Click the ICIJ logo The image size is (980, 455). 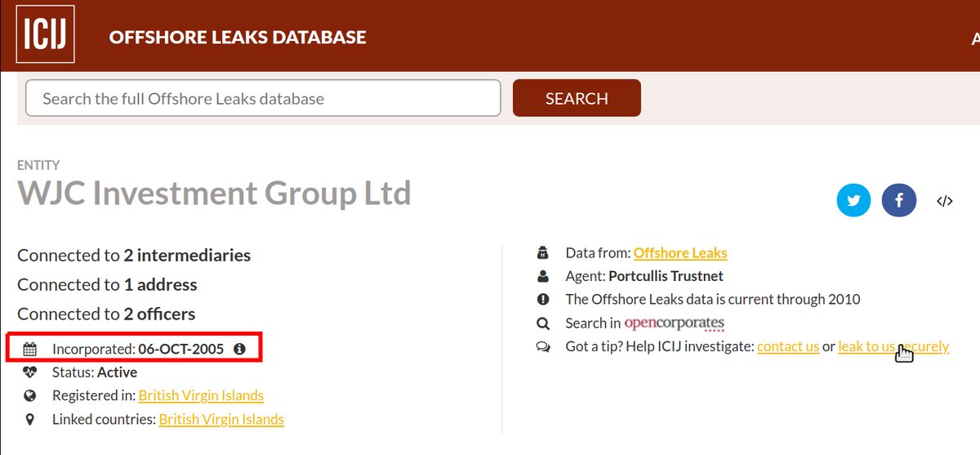45,34
